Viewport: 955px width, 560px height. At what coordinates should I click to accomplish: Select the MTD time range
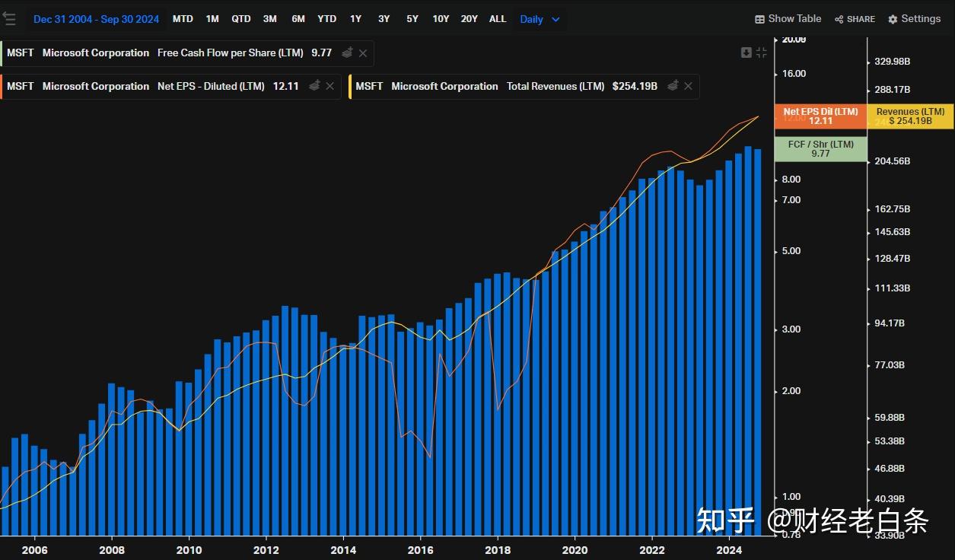[x=183, y=19]
